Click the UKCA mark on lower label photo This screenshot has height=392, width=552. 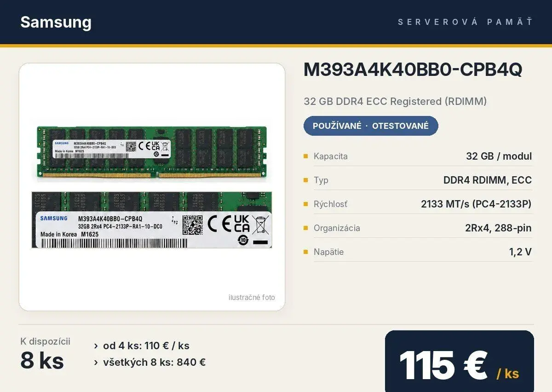[242, 223]
